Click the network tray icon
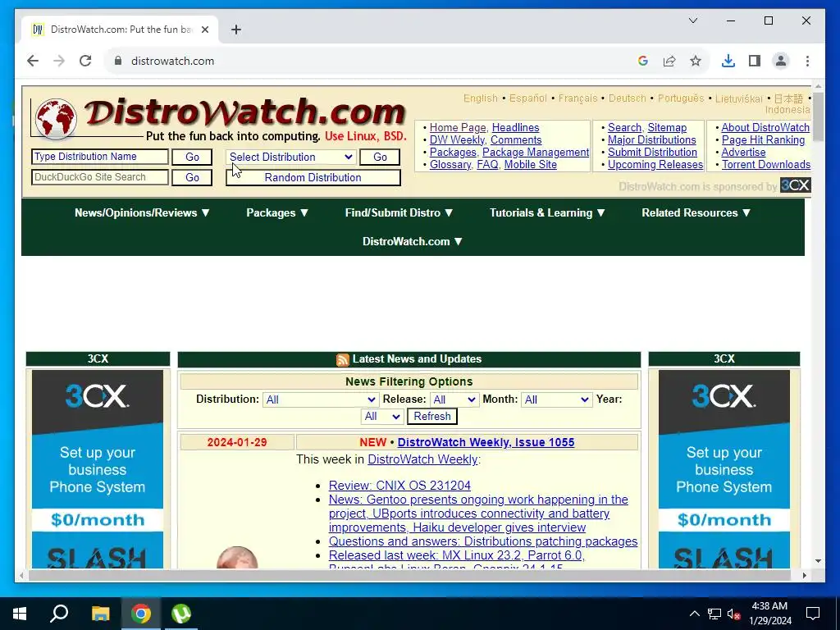The width and height of the screenshot is (840, 630). [x=714, y=614]
